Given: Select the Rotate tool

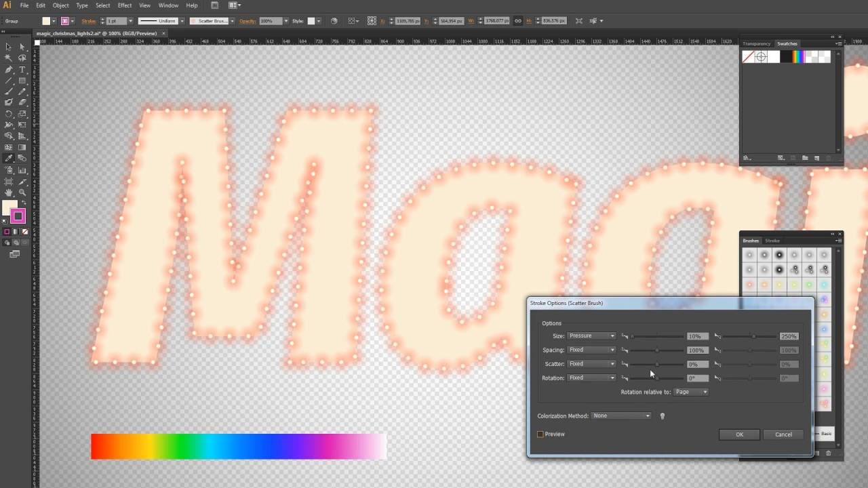Looking at the screenshot, I should [x=8, y=114].
